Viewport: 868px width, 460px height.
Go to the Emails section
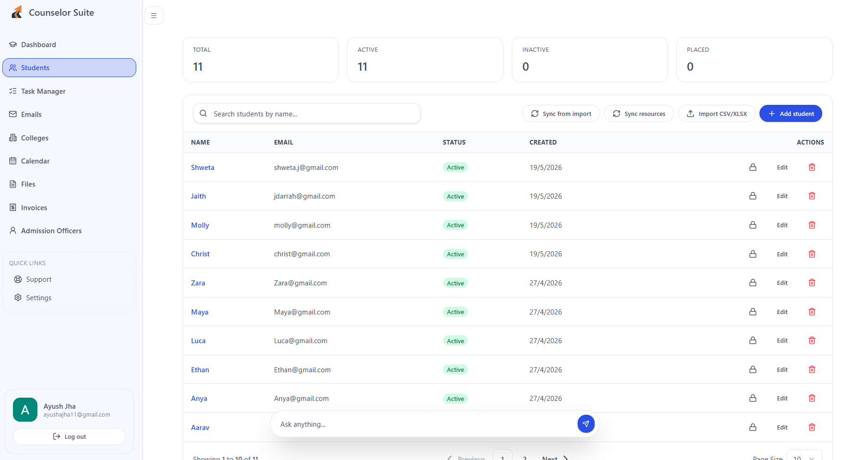pos(69,114)
